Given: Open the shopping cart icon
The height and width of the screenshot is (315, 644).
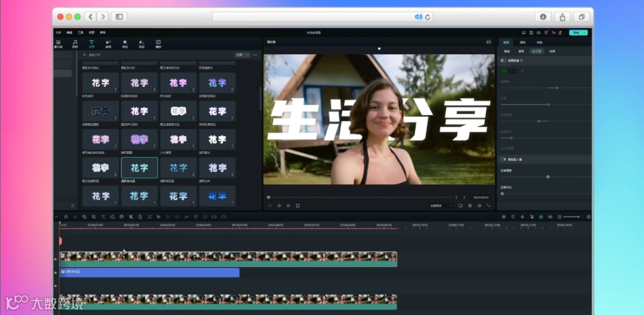Looking at the screenshot, I should tap(553, 32).
